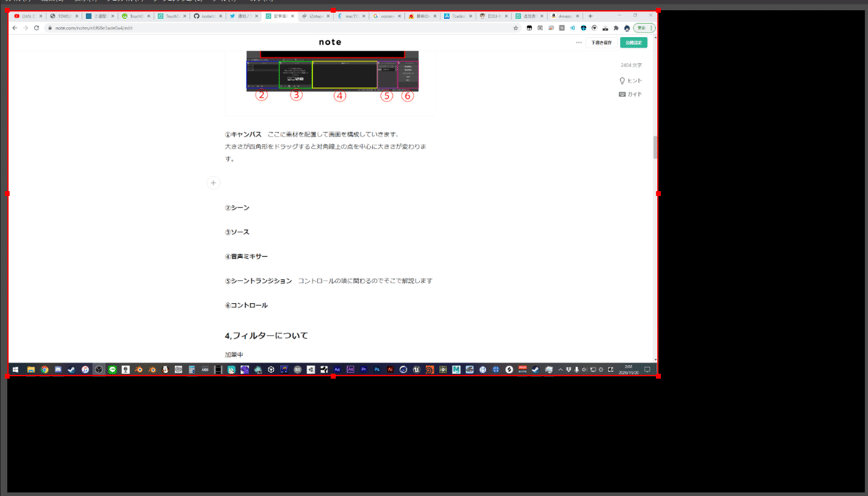This screenshot has width=868, height=496.
Task: Open the ガイド link in sidebar
Action: [630, 94]
